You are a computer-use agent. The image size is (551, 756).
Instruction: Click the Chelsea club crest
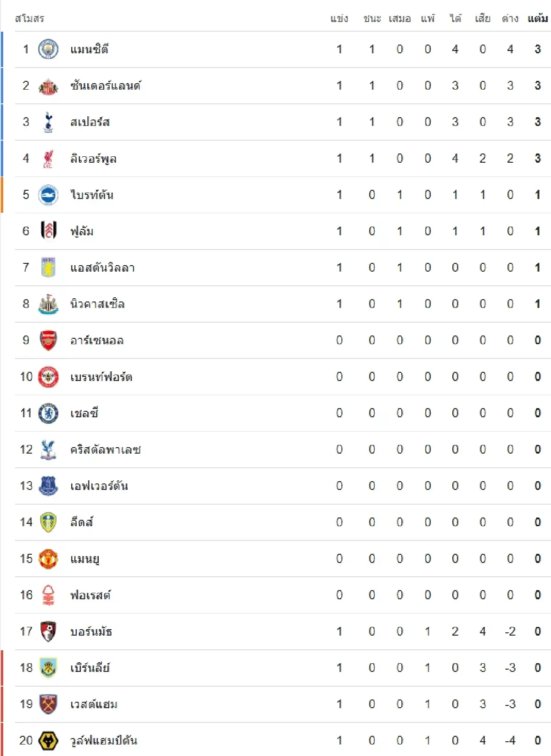(48, 413)
